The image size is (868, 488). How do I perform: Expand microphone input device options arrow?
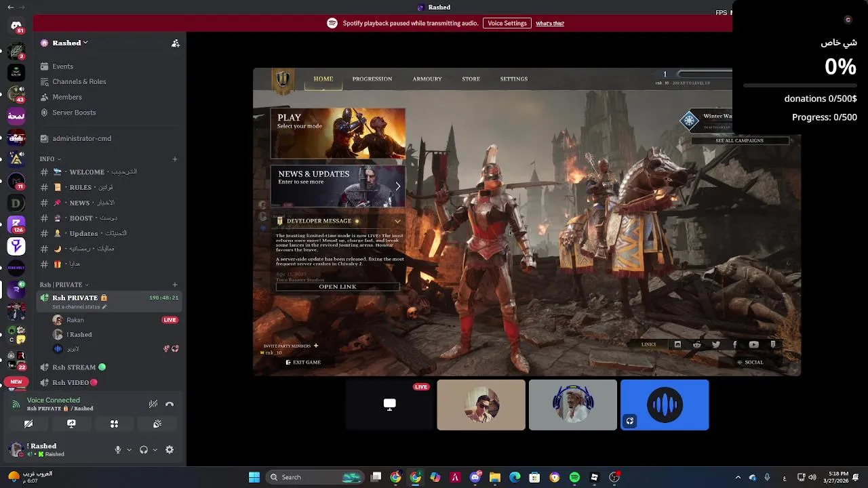(x=129, y=449)
